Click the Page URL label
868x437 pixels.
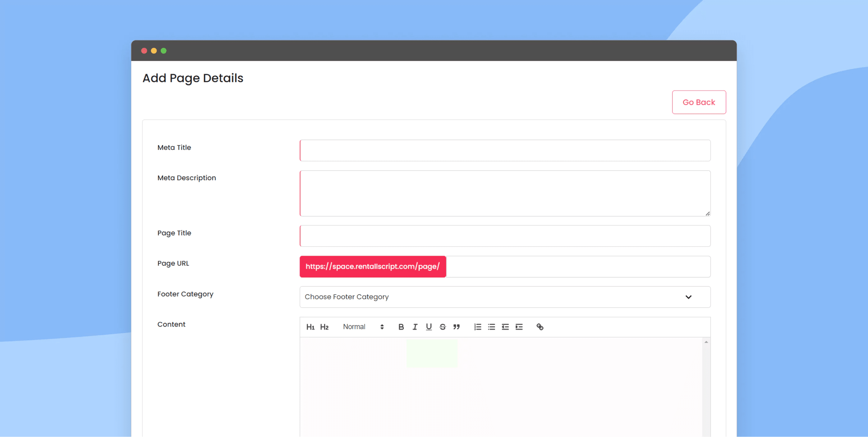pyautogui.click(x=173, y=264)
